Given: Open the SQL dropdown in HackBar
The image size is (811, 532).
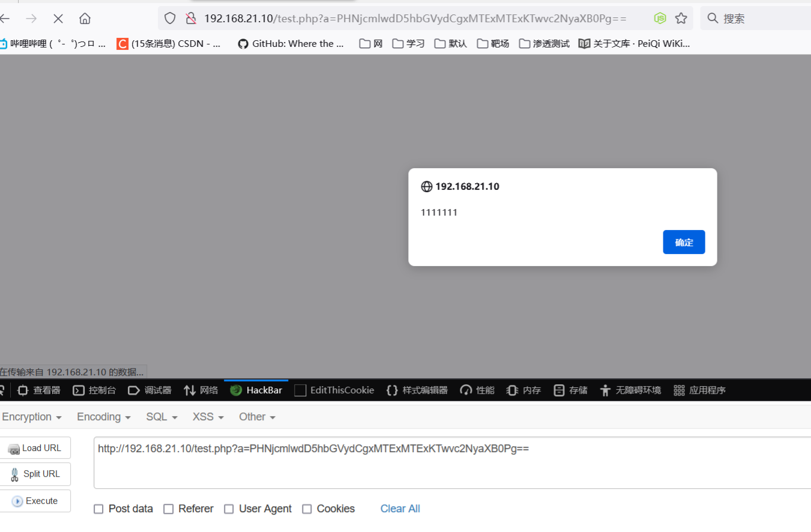Looking at the screenshot, I should click(161, 416).
